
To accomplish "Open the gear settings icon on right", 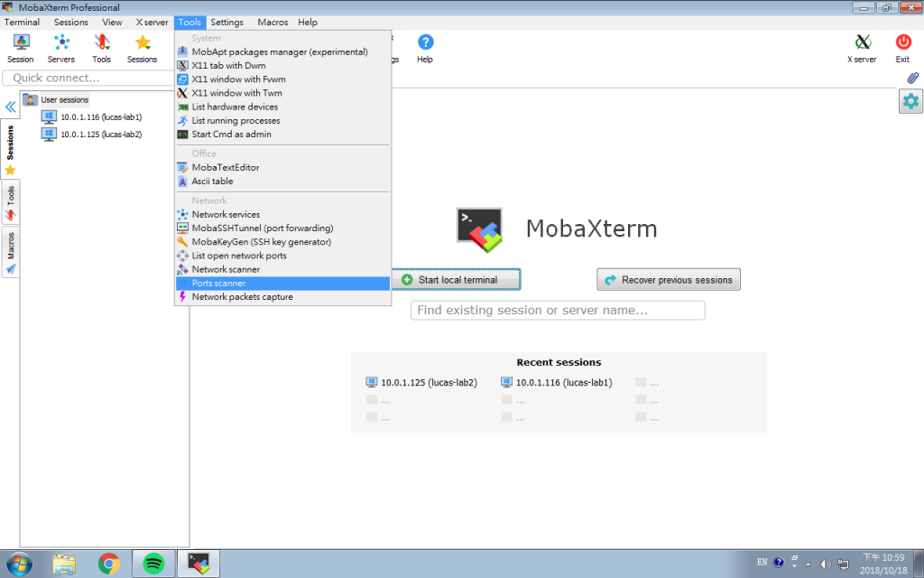I will click(910, 101).
